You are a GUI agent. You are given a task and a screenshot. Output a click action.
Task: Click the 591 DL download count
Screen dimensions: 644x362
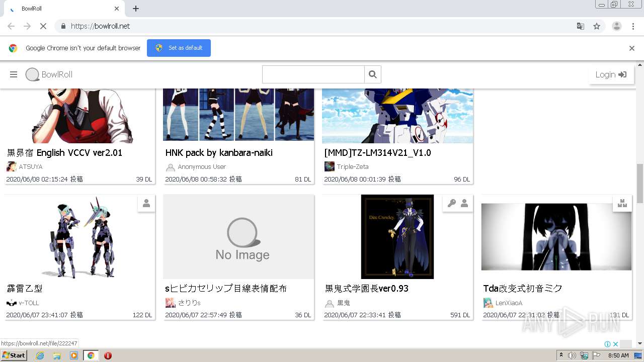tap(460, 315)
